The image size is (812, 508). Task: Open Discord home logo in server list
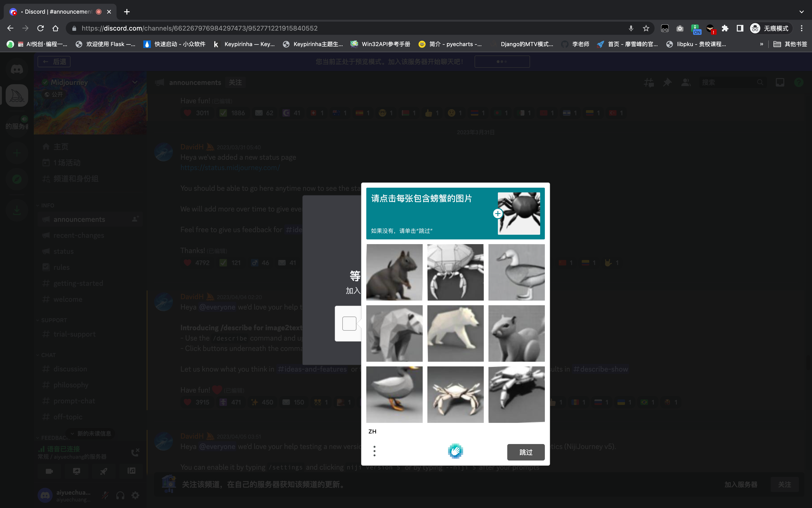coord(17,70)
